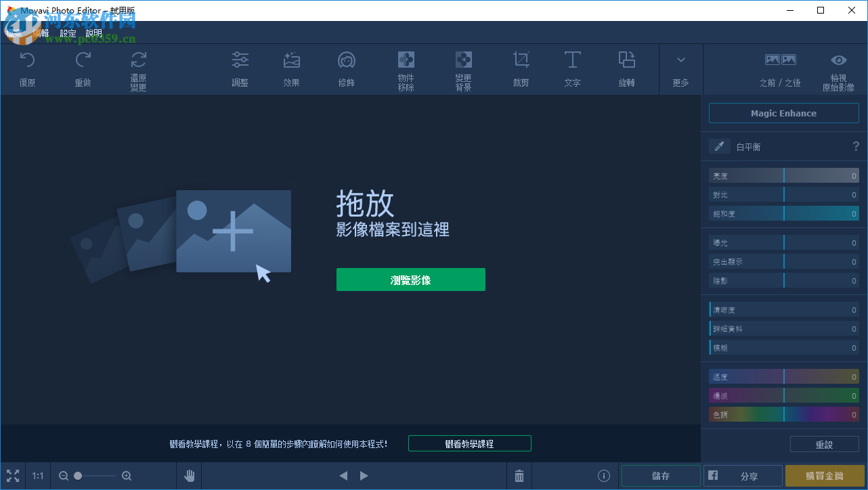Image resolution: width=868 pixels, height=490 pixels.
Task: Switch view to 1:1 actual size
Action: [37, 475]
